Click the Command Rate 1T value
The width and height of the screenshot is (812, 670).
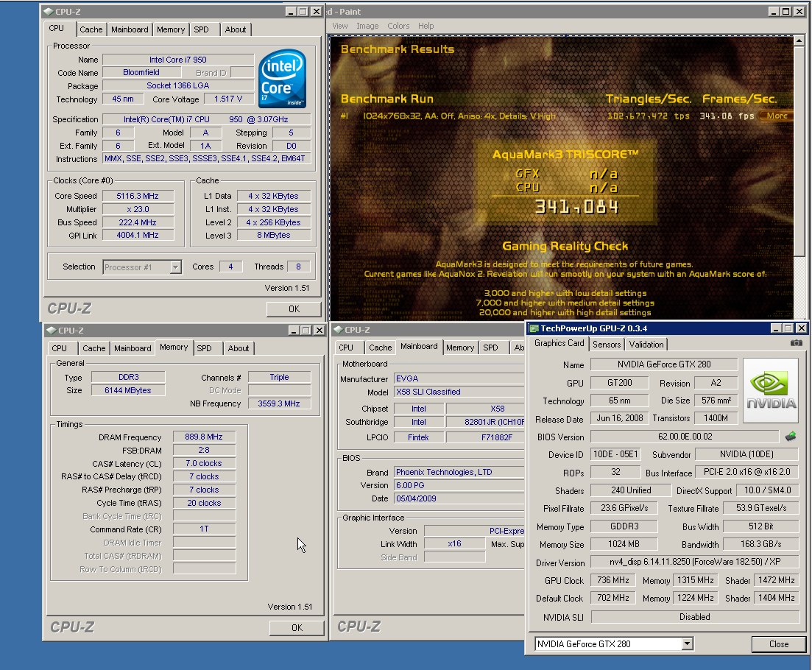click(204, 529)
